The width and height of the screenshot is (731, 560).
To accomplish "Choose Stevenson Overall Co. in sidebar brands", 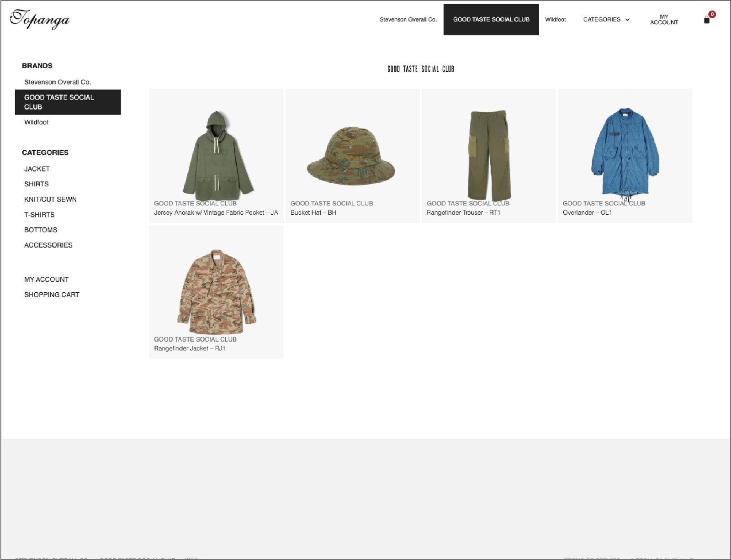I will tap(58, 82).
